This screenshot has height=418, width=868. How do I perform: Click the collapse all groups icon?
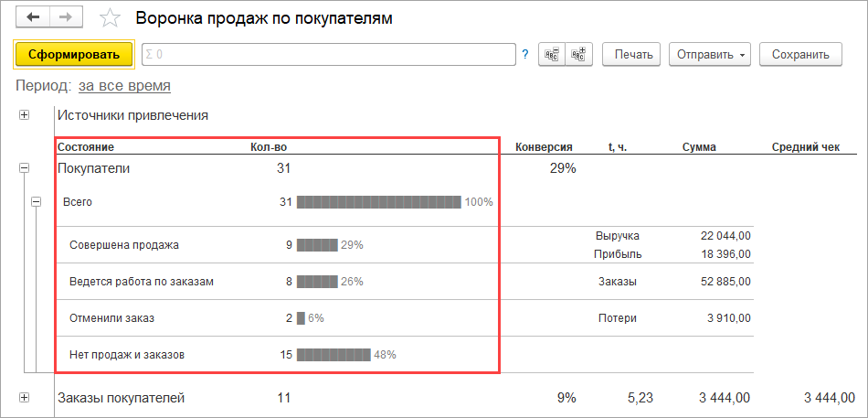click(551, 55)
